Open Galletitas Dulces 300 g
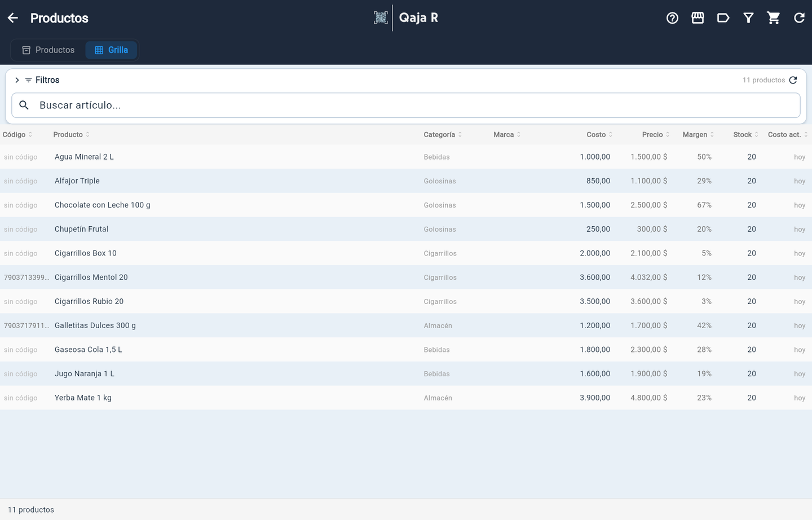 click(x=95, y=326)
